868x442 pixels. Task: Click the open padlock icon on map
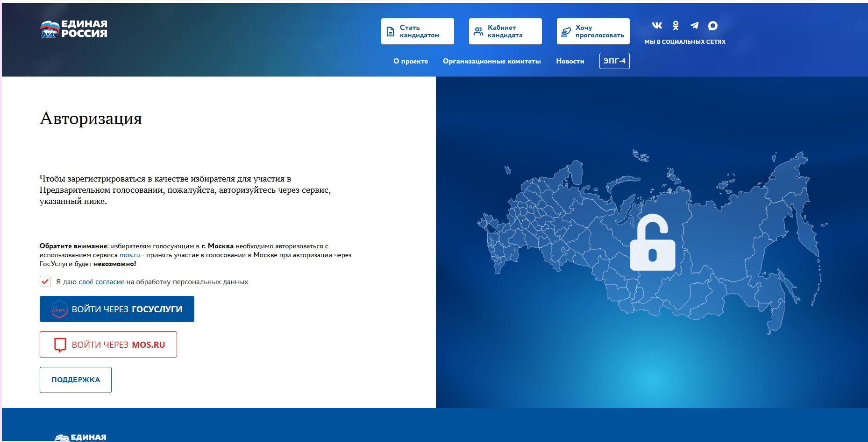pos(652,243)
